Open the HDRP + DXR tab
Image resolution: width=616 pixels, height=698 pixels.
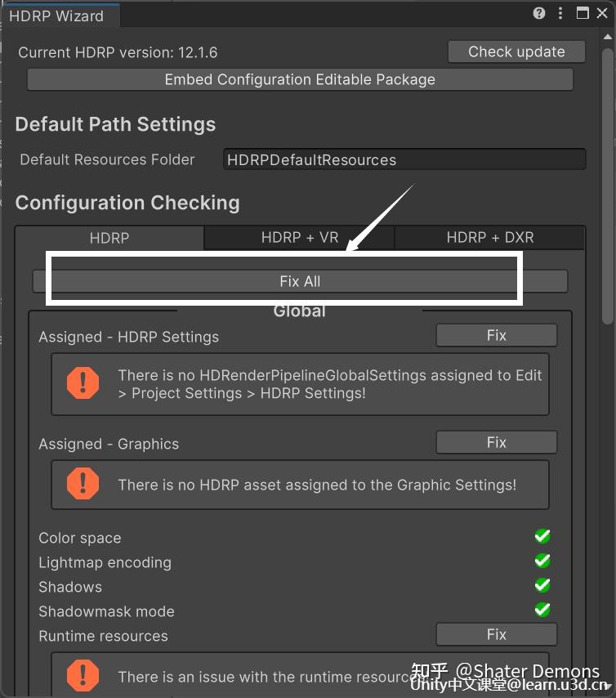pyautogui.click(x=491, y=238)
